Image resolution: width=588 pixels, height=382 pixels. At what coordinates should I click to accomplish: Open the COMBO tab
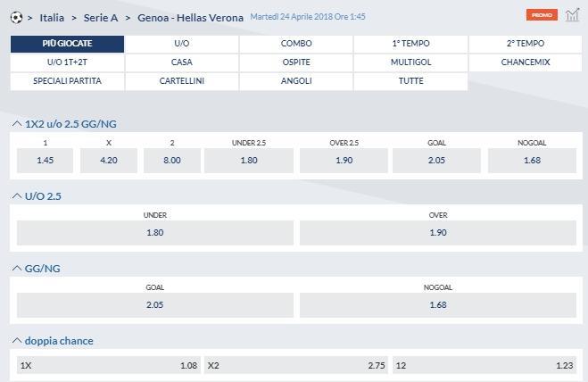(x=296, y=44)
